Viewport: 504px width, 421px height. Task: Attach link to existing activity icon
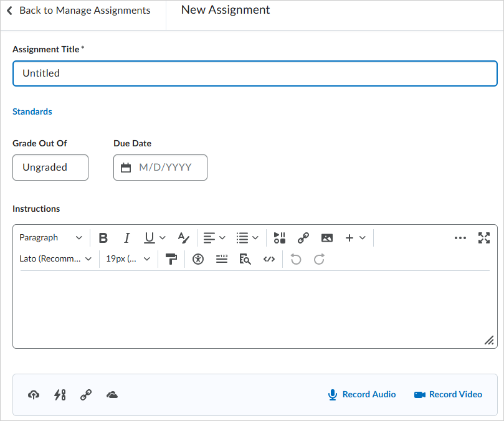[60, 395]
